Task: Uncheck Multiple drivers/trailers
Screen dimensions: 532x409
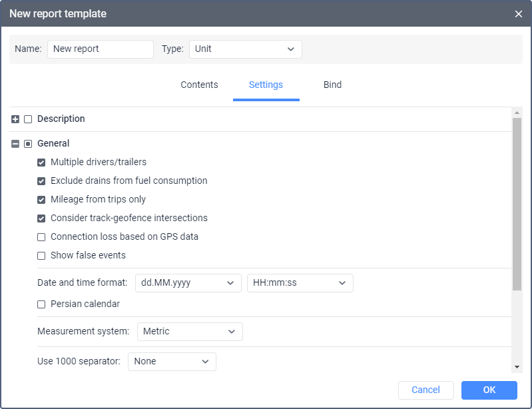Action: pyautogui.click(x=41, y=163)
